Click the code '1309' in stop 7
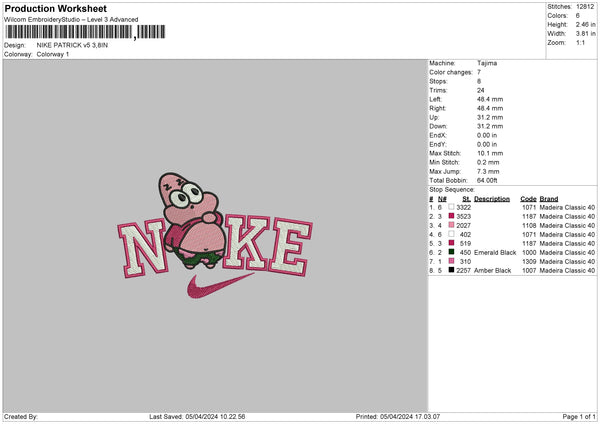 coord(529,261)
